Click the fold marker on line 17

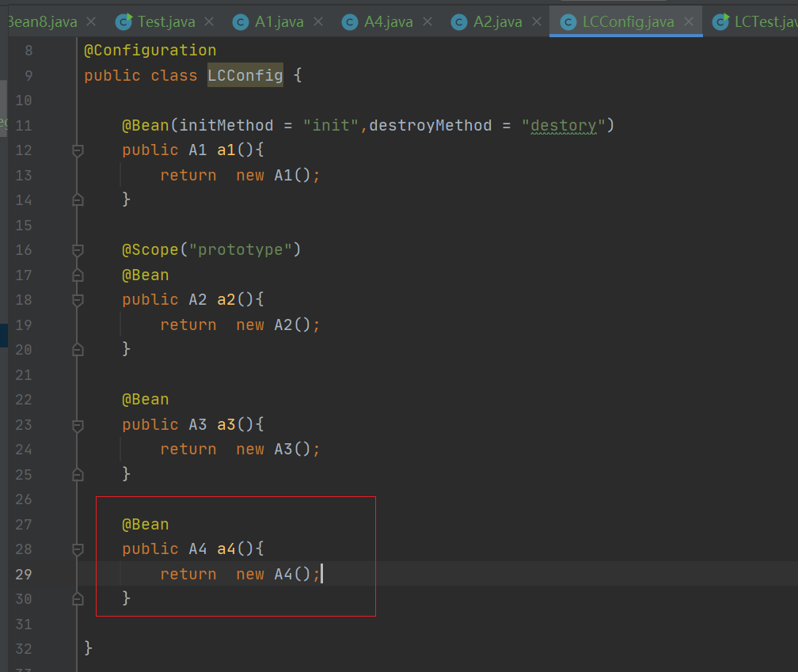pyautogui.click(x=78, y=275)
